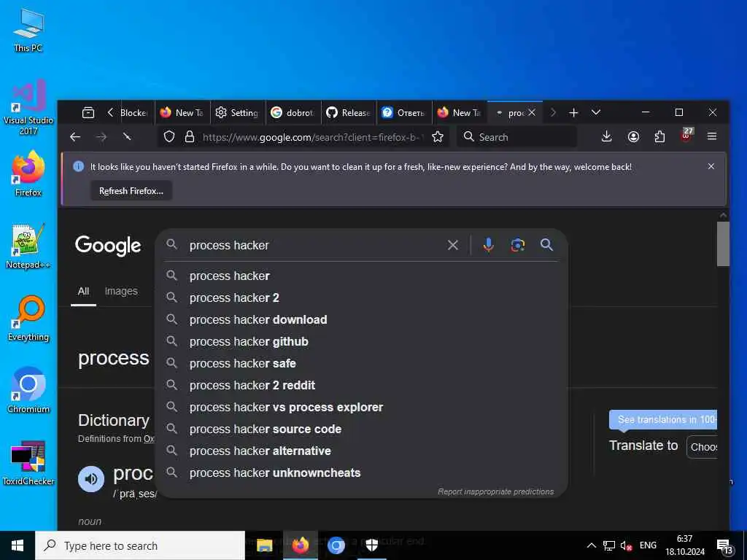747x560 pixels.
Task: Switch to the dobrot Google tab
Action: (x=293, y=113)
